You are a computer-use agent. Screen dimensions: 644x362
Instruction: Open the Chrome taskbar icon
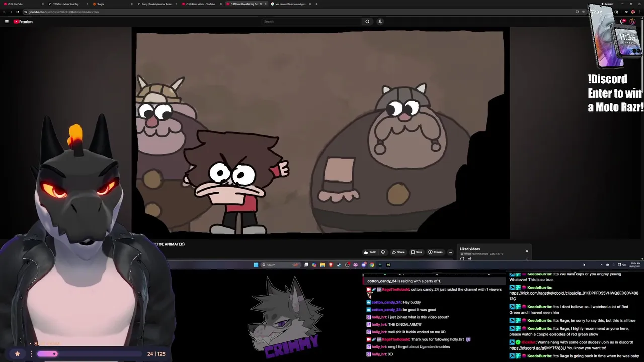click(x=372, y=265)
